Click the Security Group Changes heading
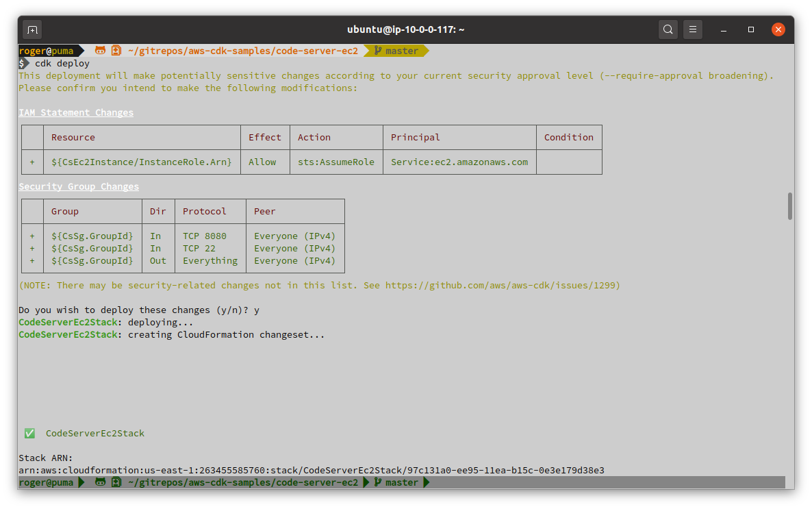 click(x=79, y=186)
